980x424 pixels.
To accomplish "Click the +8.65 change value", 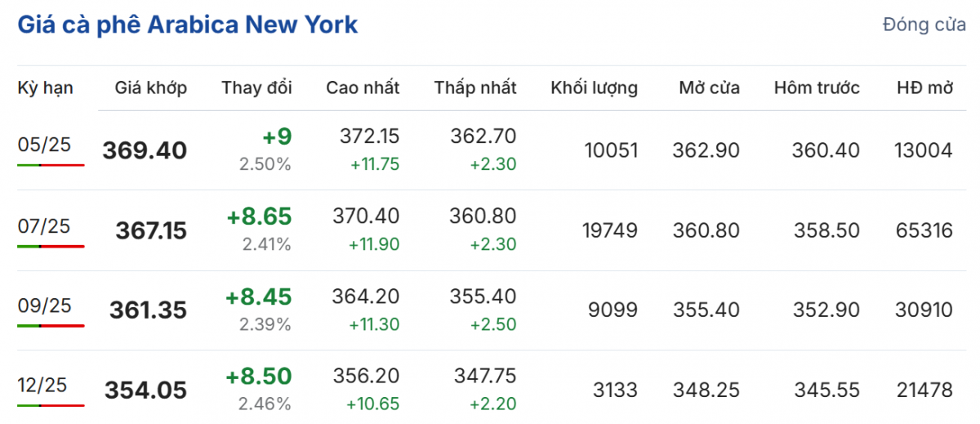I will [x=259, y=216].
